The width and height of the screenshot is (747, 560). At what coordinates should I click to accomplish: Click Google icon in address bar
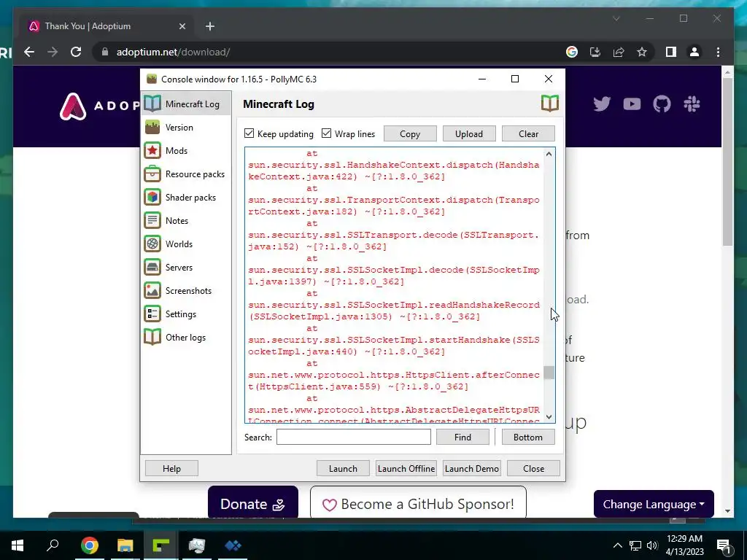(572, 52)
